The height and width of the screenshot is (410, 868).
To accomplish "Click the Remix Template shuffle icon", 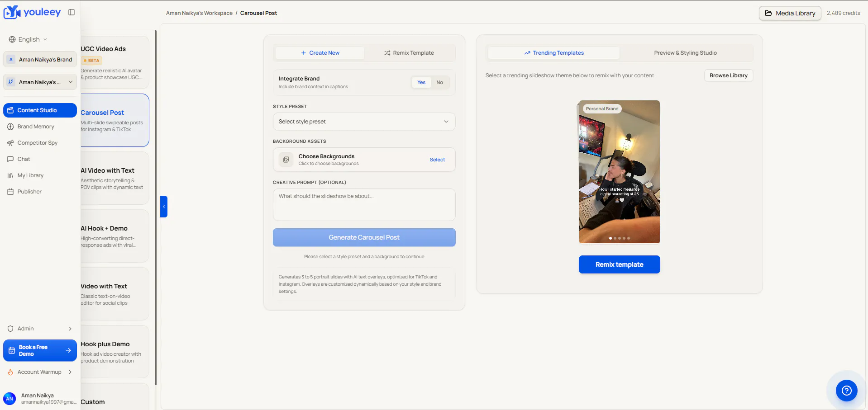I will tap(387, 53).
